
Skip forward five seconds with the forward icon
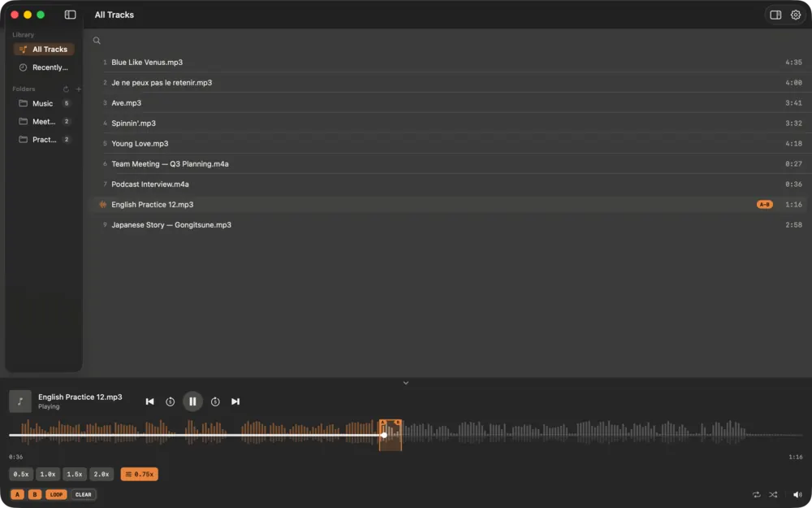coord(215,402)
